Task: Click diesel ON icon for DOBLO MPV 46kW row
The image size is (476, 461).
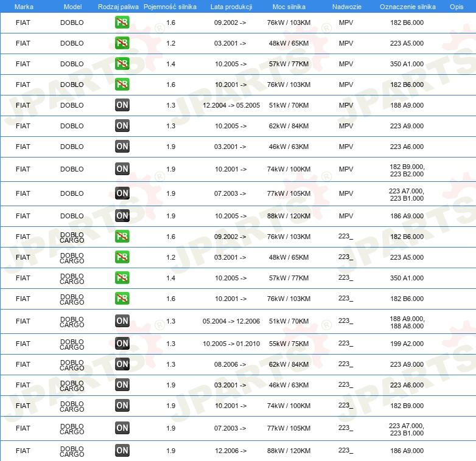Action: pos(122,146)
